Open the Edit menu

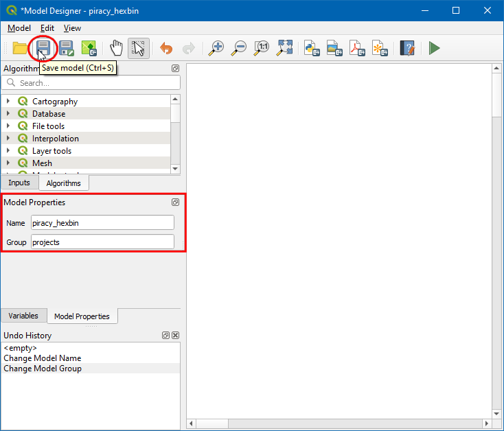(47, 28)
